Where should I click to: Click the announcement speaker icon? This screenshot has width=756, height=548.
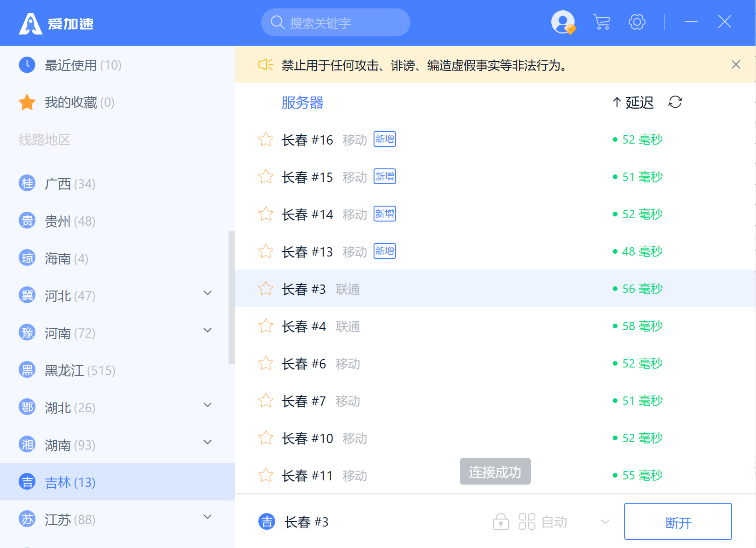[x=265, y=65]
